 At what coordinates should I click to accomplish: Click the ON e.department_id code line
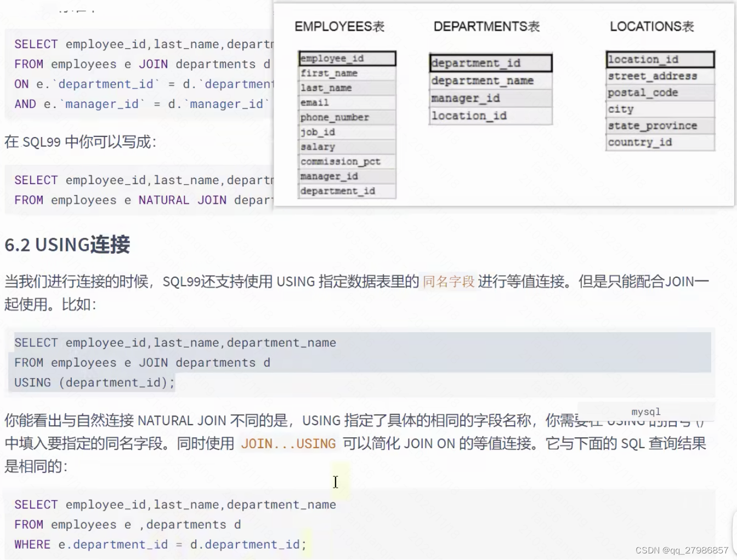tap(144, 84)
